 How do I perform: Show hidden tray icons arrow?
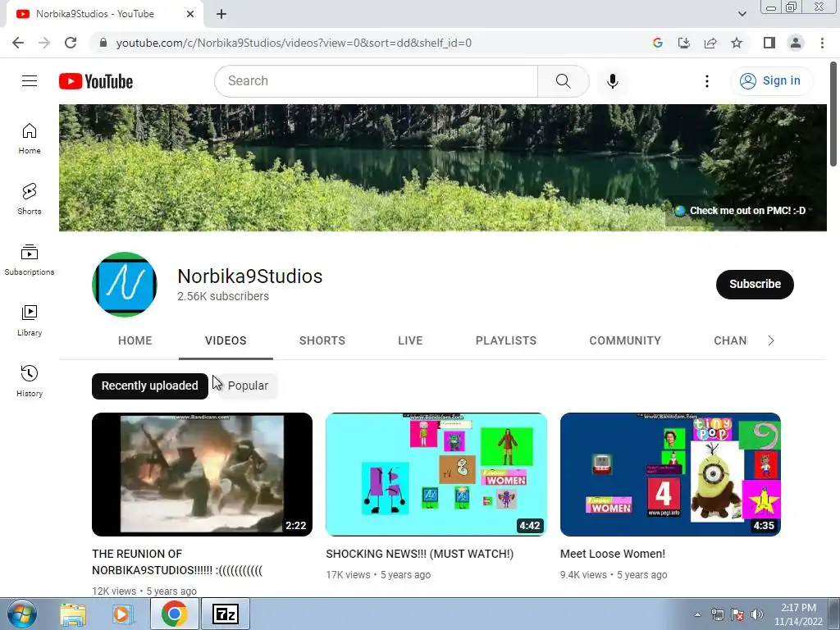click(x=697, y=614)
